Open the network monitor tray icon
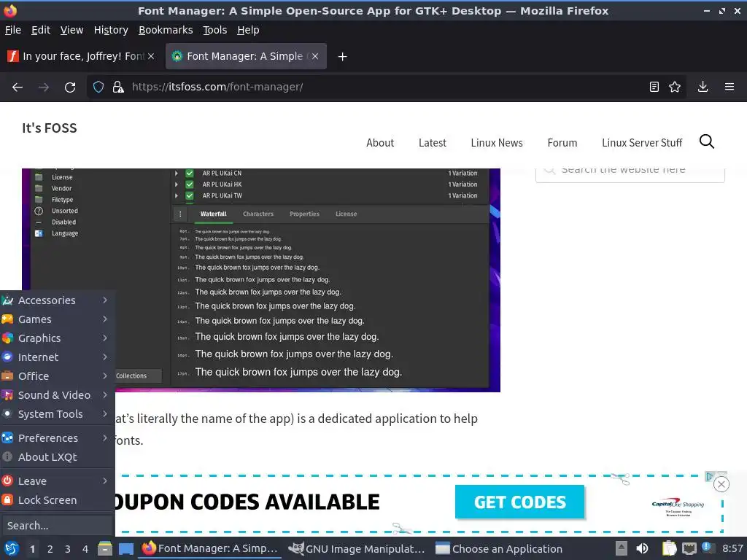 pos(689,548)
